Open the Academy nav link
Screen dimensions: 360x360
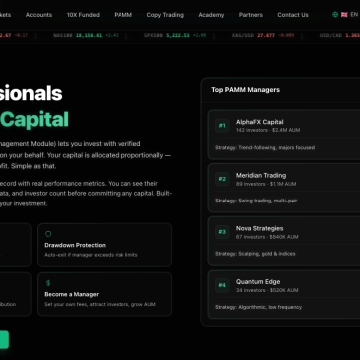coord(211,15)
